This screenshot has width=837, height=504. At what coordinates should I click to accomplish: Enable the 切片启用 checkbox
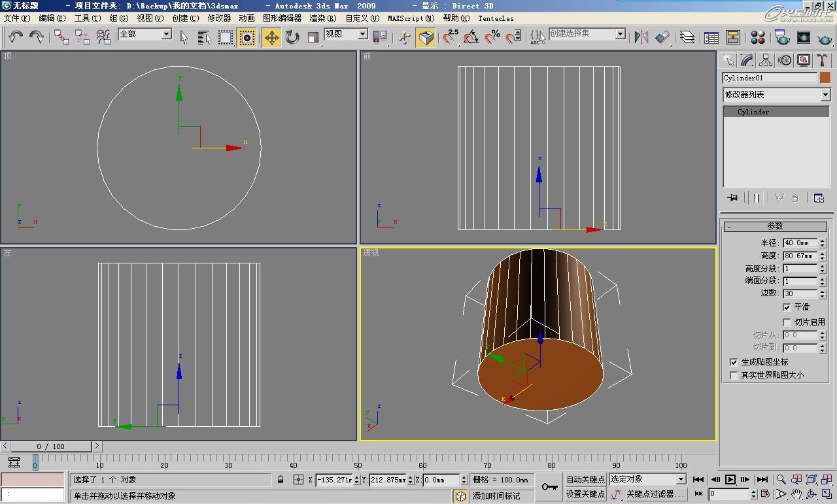click(787, 322)
